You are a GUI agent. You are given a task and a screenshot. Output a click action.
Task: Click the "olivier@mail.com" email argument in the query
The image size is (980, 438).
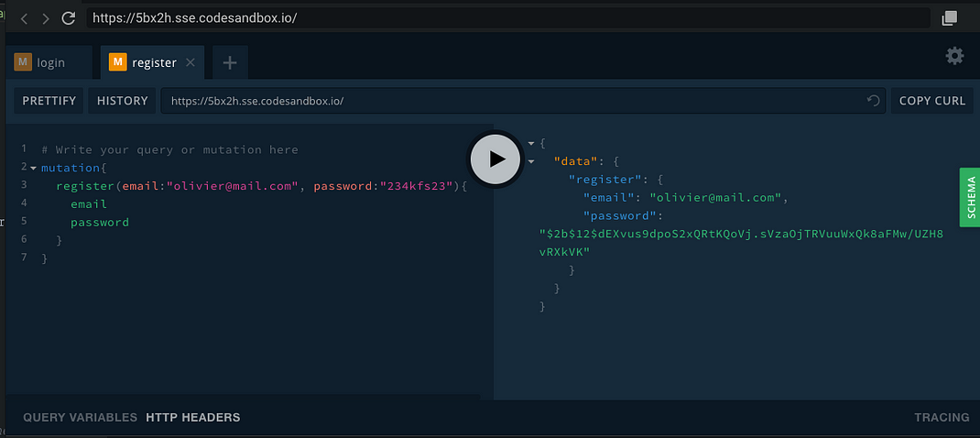click(232, 186)
